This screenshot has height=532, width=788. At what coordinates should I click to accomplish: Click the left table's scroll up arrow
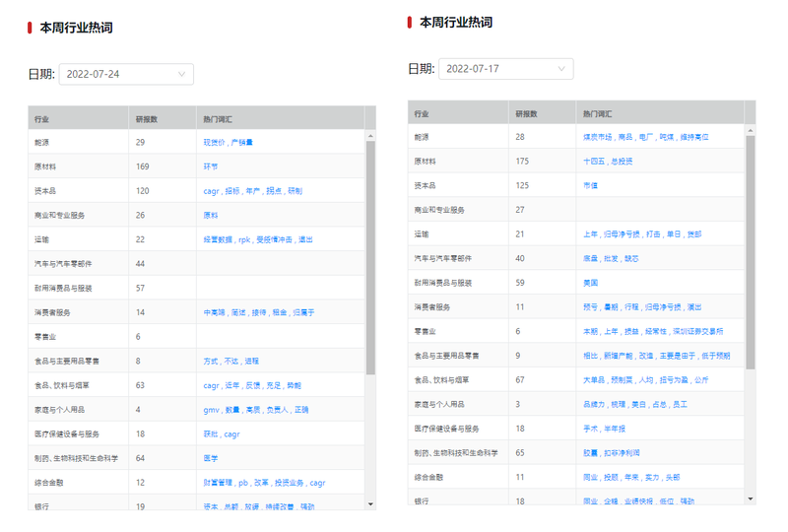pyautogui.click(x=370, y=135)
